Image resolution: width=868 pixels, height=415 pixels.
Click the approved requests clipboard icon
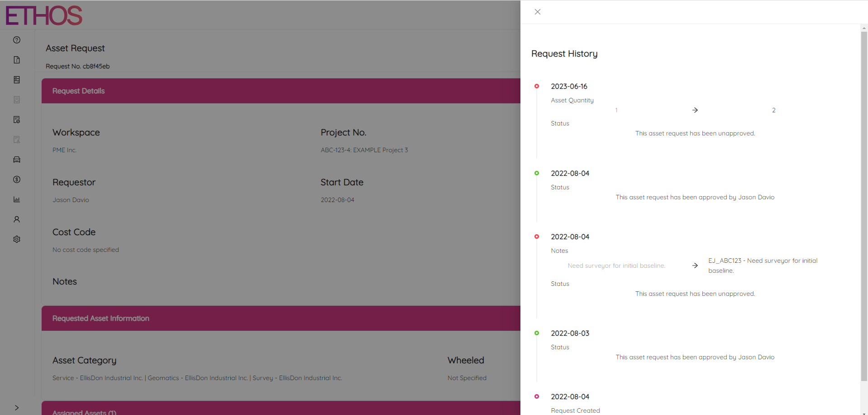[x=17, y=119]
